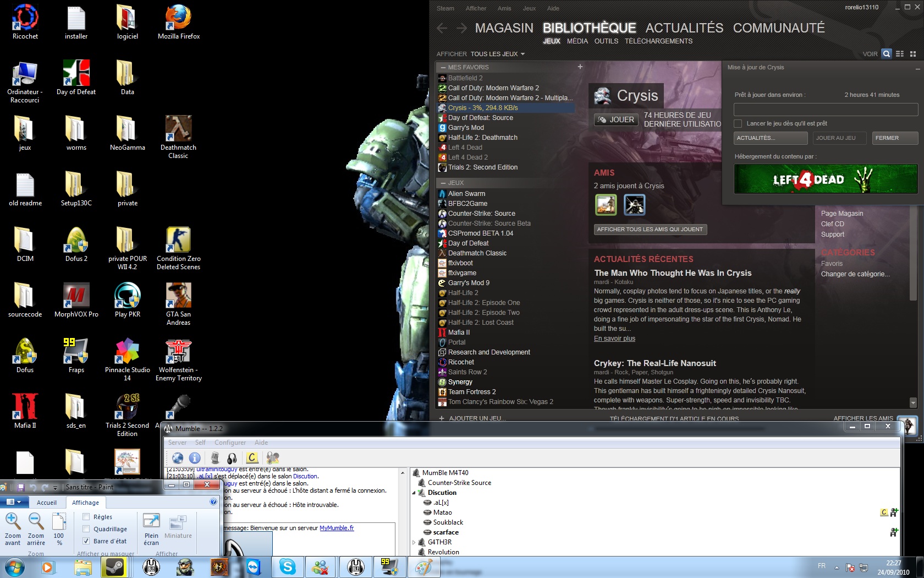Open Afficher Tous les jeux dropdown
The height and width of the screenshot is (578, 924).
pos(497,54)
